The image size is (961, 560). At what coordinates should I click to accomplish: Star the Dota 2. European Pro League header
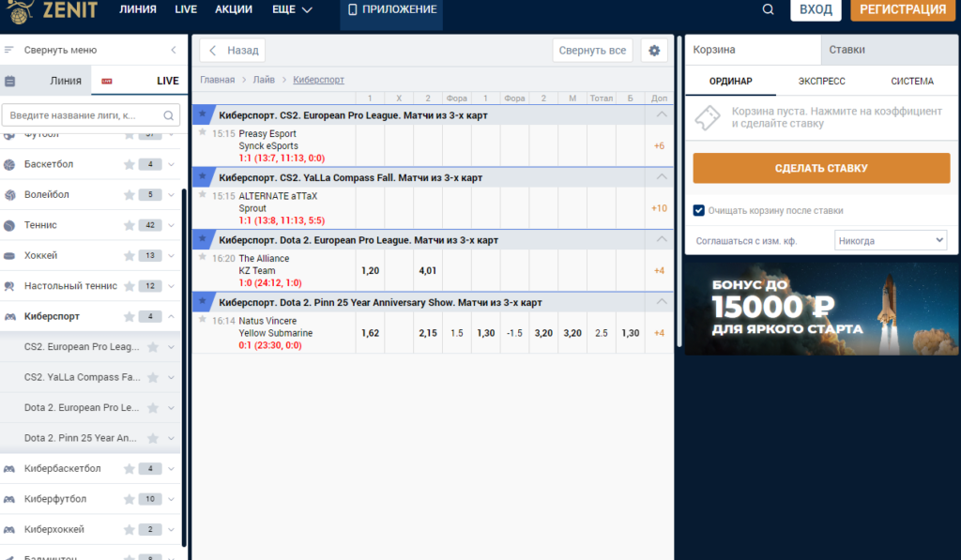[203, 239]
